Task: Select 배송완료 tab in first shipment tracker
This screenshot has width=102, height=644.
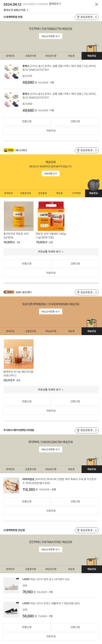Action: click(92, 56)
